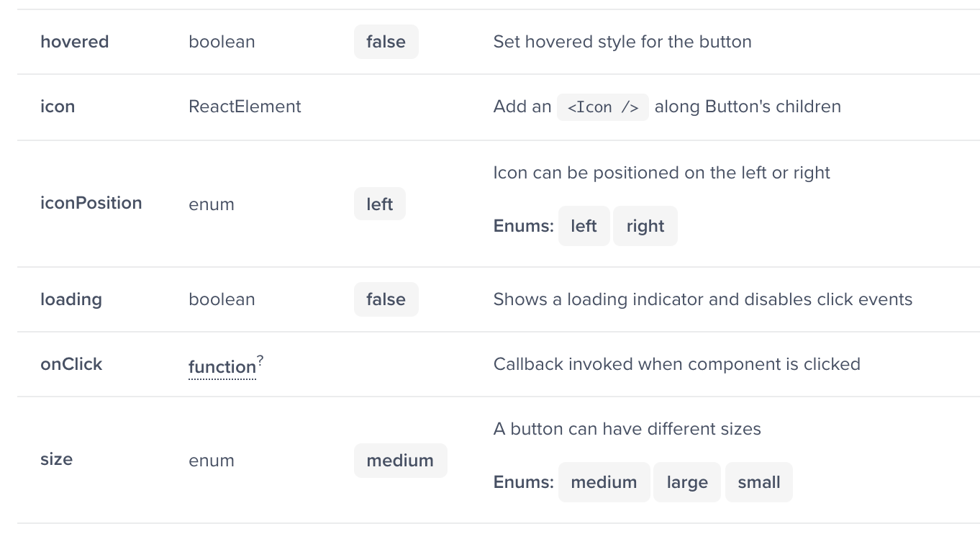Click the 'hovered' prop name

coord(74,42)
